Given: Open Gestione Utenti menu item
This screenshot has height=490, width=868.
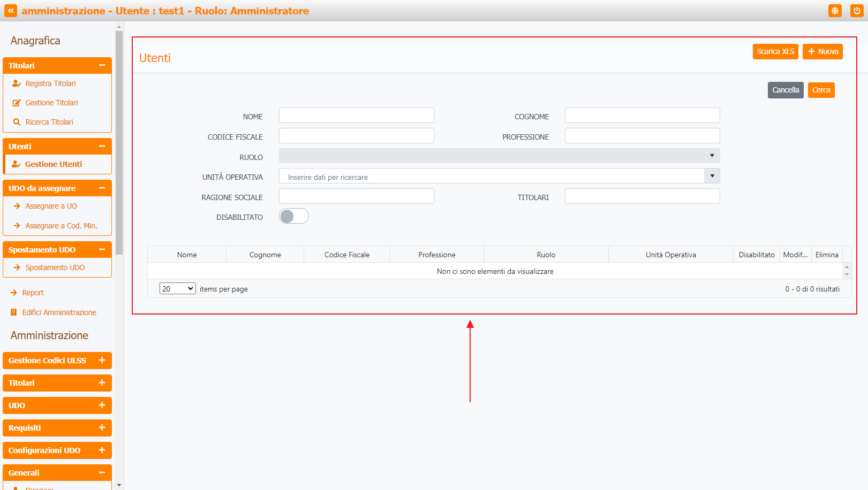Looking at the screenshot, I should click(x=54, y=164).
